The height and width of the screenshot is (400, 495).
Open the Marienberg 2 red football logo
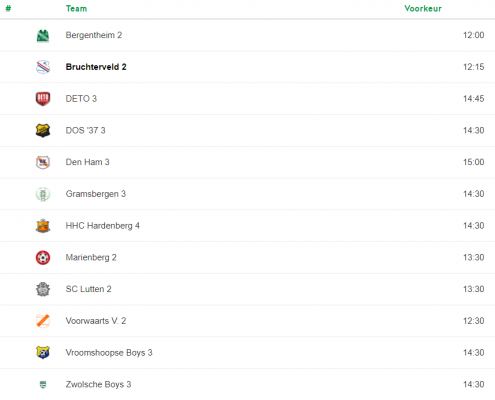[43, 258]
